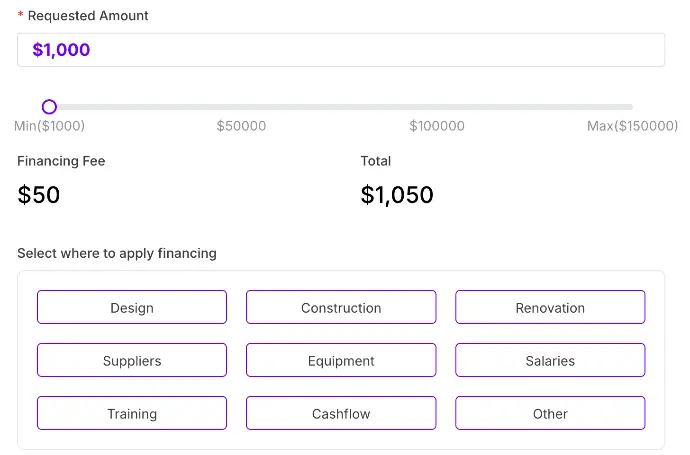Screen dimensions: 690x455
Task: Click the $100000 slider mark label
Action: click(437, 126)
